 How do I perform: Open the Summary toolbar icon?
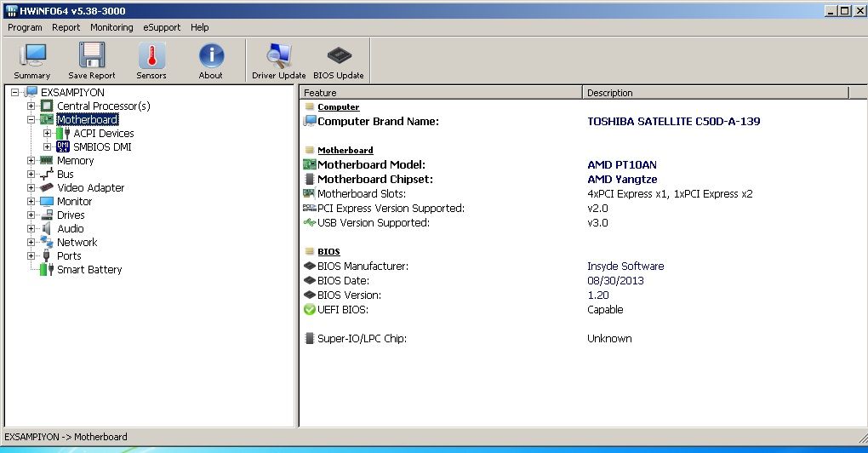(32, 55)
